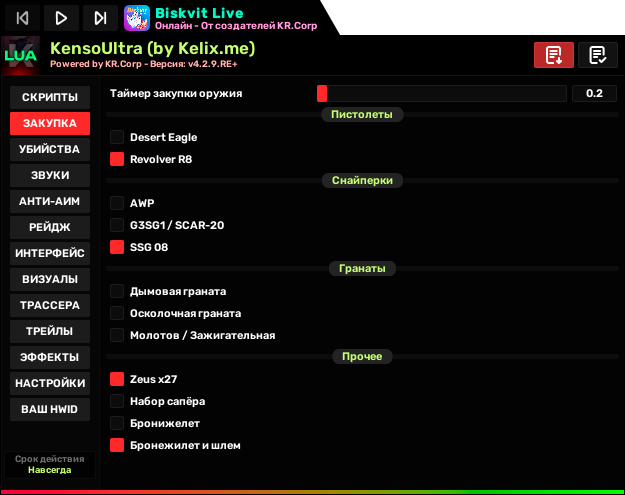Image resolution: width=625 pixels, height=495 pixels.
Task: Uncheck the Revolver R8 option
Action: pos(117,159)
